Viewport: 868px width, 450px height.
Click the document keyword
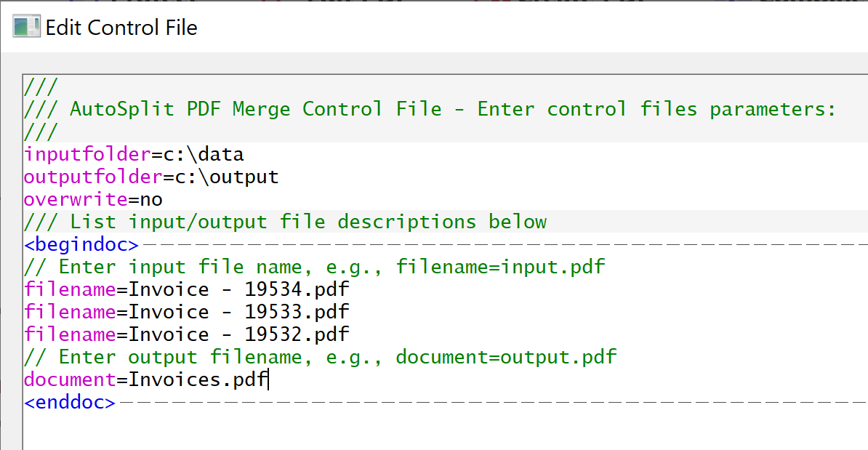click(x=70, y=379)
